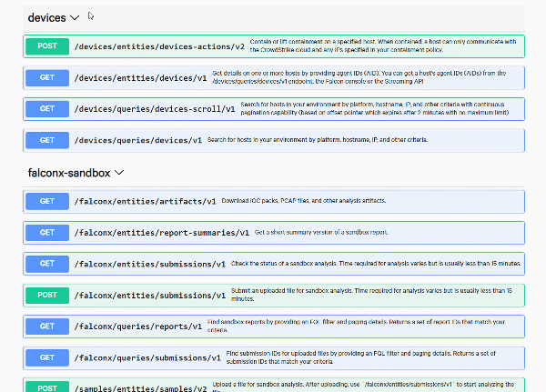
Task: Click the falconx-sandbox section heading
Action: point(69,173)
